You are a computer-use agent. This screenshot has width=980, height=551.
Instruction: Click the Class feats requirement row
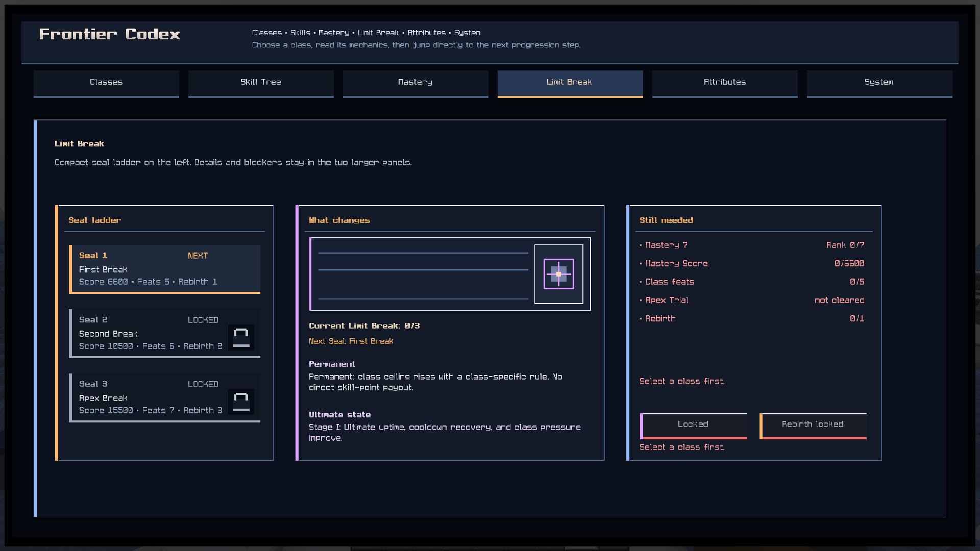pyautogui.click(x=752, y=282)
